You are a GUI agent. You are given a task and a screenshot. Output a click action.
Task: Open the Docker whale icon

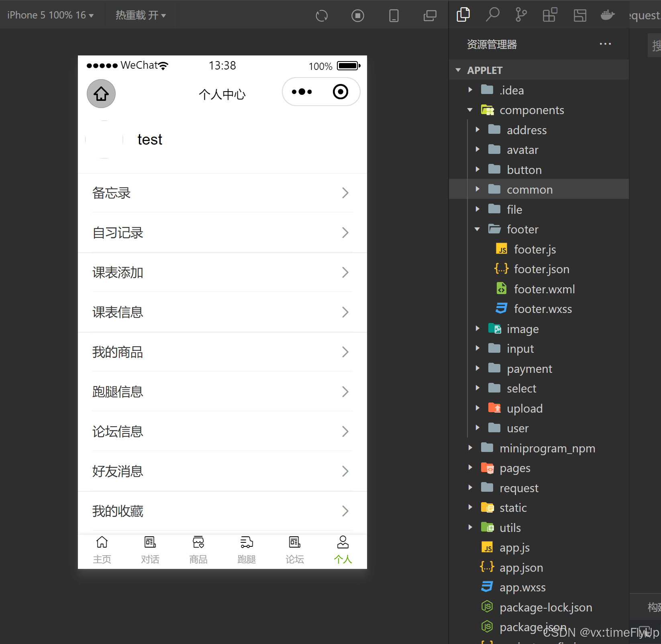point(608,15)
